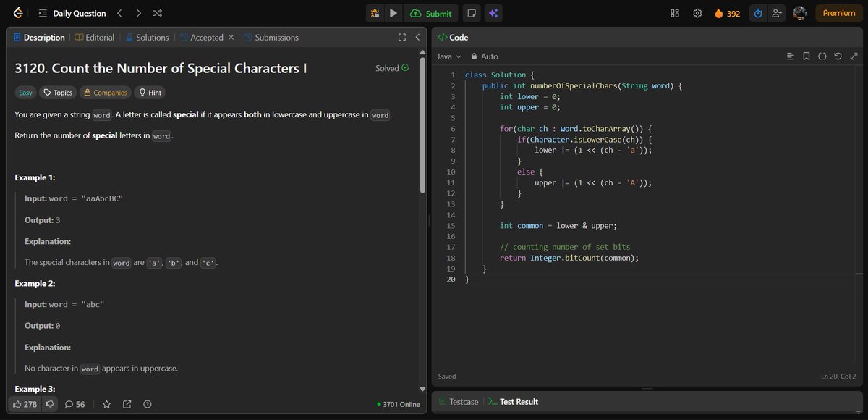Like the problem with thumbs up 278
This screenshot has height=420, width=868.
point(25,404)
